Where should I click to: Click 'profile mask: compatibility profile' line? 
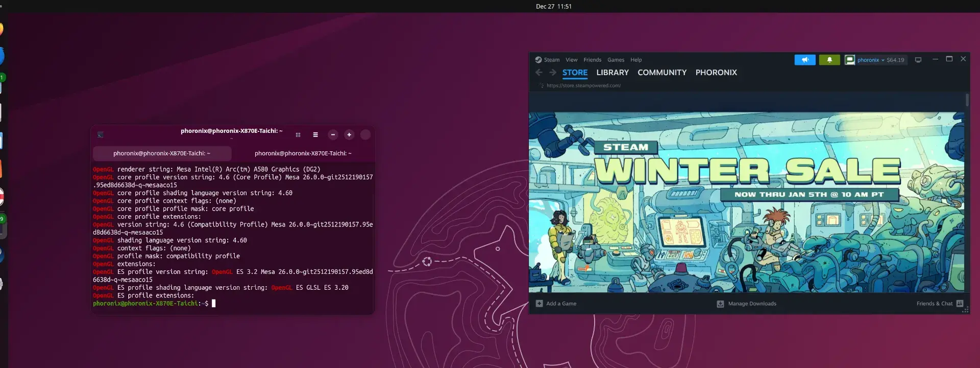coord(166,256)
